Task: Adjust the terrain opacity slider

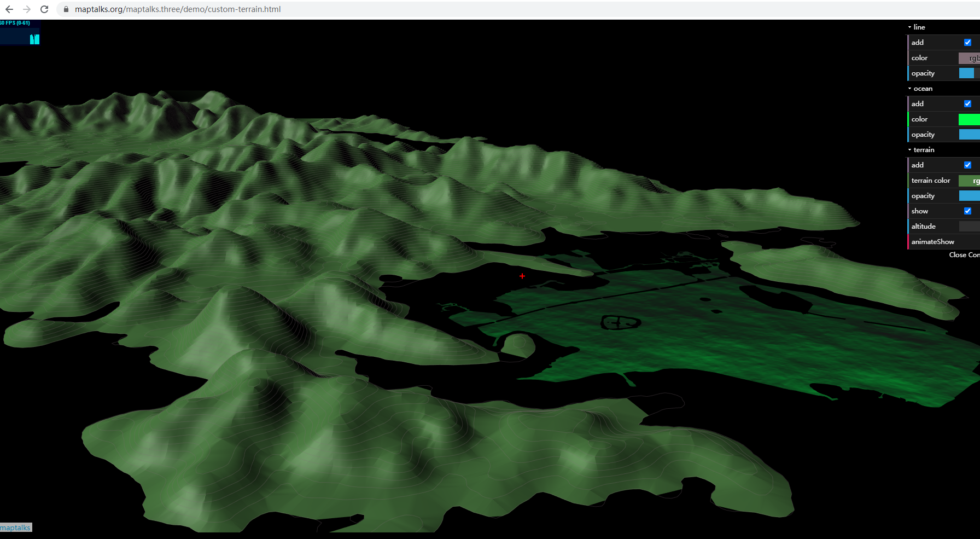Action: [970, 195]
